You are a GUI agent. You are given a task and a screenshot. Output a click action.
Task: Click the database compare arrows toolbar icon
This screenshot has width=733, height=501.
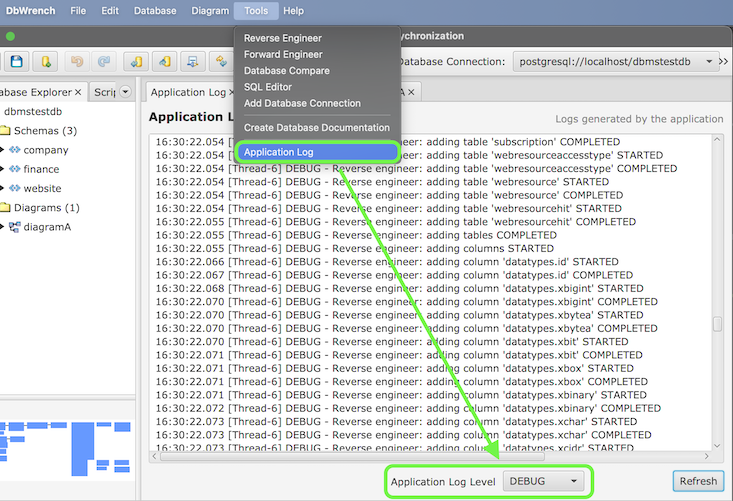(x=221, y=61)
